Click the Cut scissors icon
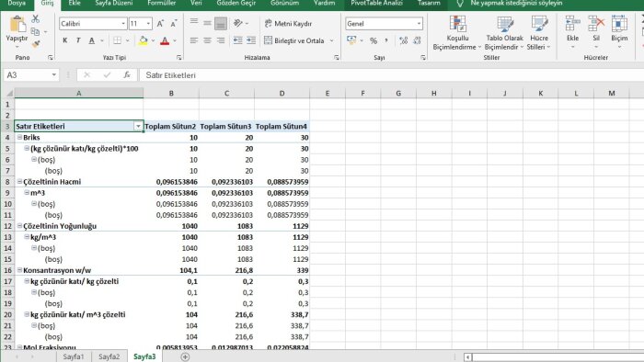The height and width of the screenshot is (362, 644). [x=36, y=19]
